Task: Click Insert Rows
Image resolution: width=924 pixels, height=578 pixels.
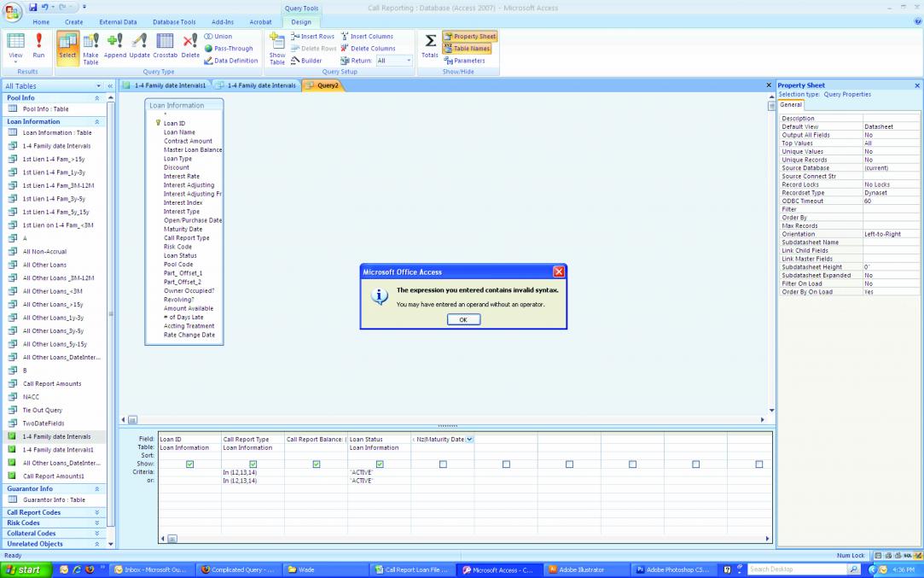Action: [313, 37]
